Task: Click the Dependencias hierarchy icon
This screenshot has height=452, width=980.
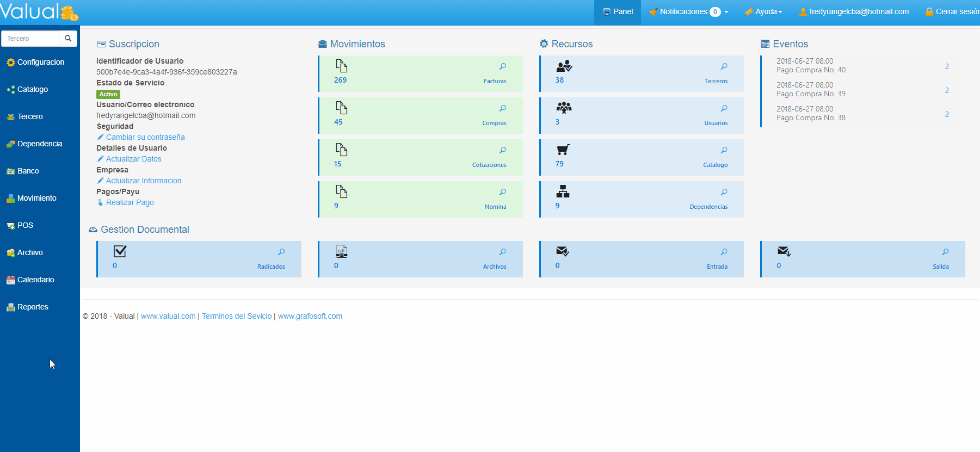Action: [563, 191]
